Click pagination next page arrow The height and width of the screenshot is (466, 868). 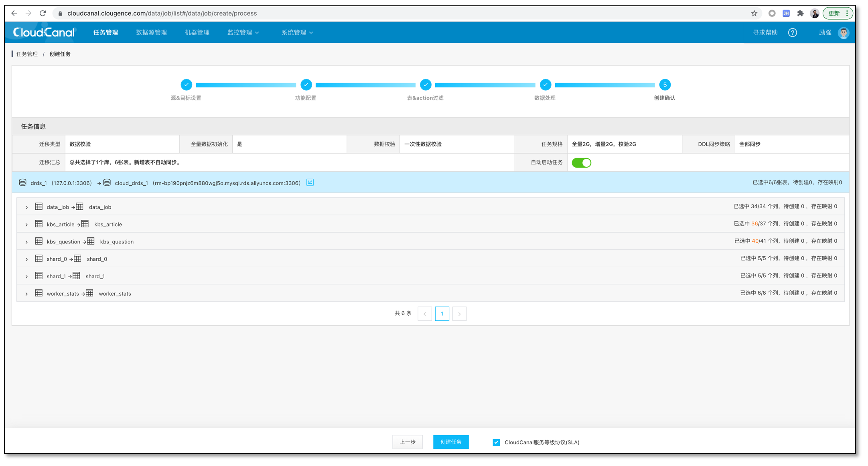[x=459, y=314]
